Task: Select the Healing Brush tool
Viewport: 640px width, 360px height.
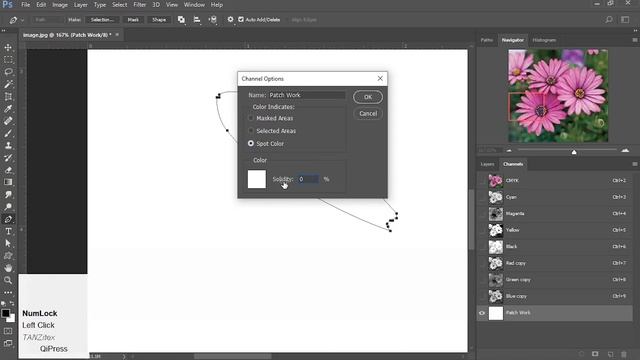Action: 8,121
